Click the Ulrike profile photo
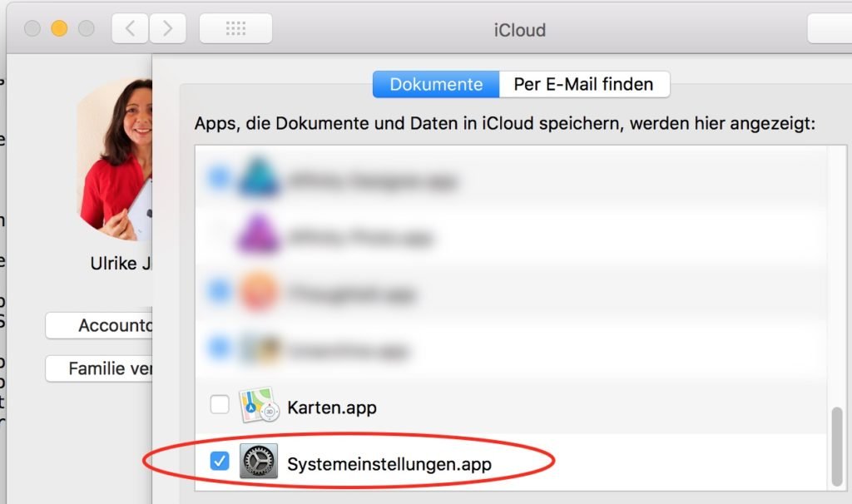 [x=115, y=159]
